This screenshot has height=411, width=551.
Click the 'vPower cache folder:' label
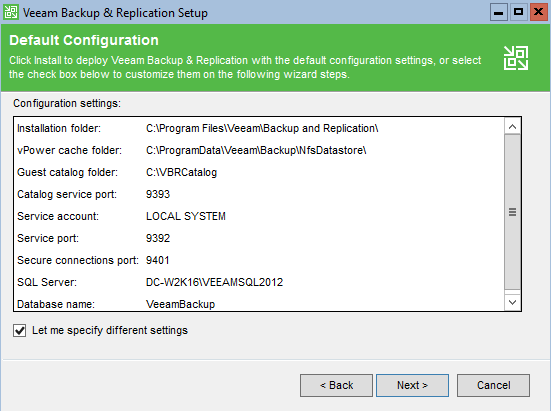coord(69,150)
